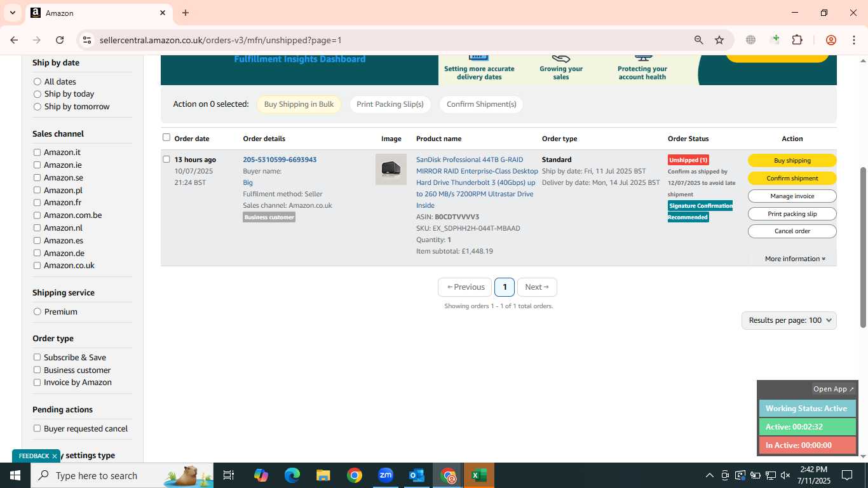Tick the Buyer requested cancel checkbox
868x488 pixels.
[x=37, y=428]
